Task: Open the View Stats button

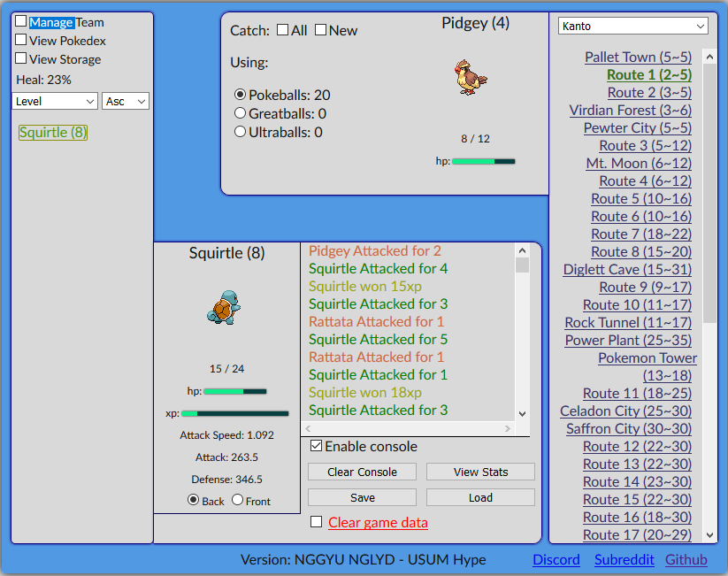Action: click(480, 472)
